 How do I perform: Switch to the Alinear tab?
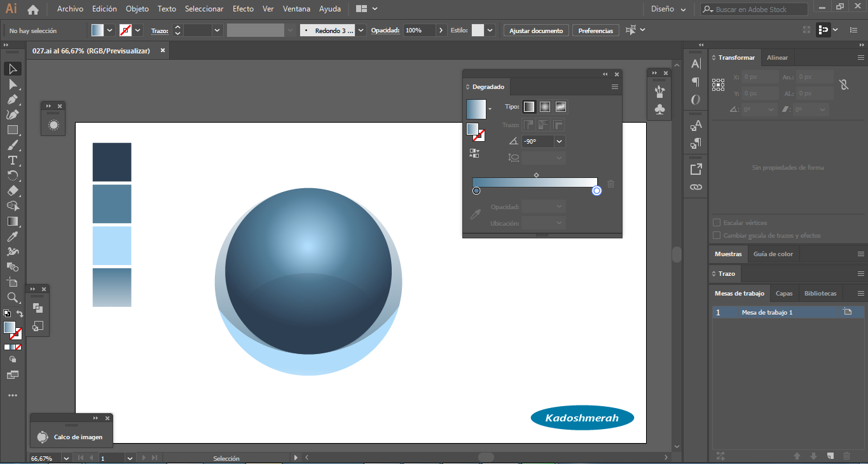pyautogui.click(x=777, y=57)
